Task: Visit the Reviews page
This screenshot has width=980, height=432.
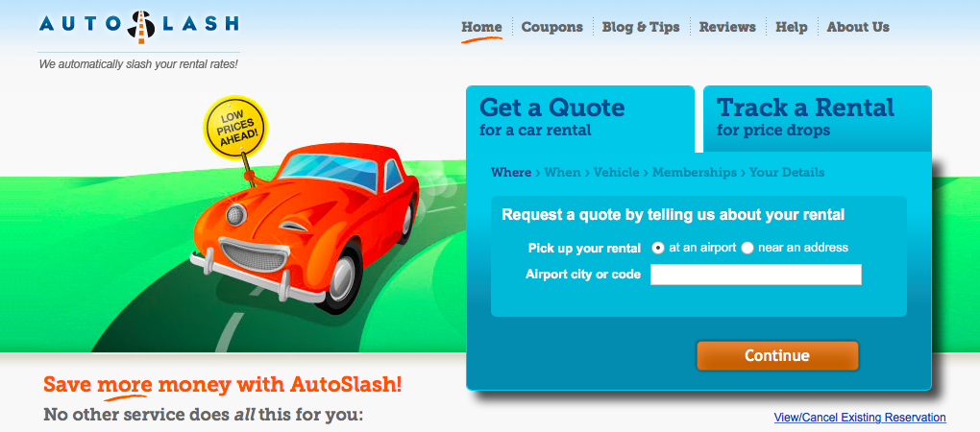Action: click(727, 27)
